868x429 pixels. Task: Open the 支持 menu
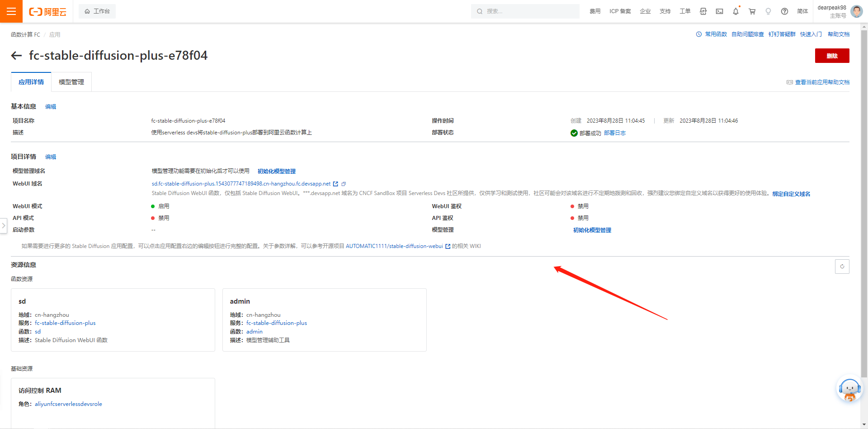coord(665,11)
